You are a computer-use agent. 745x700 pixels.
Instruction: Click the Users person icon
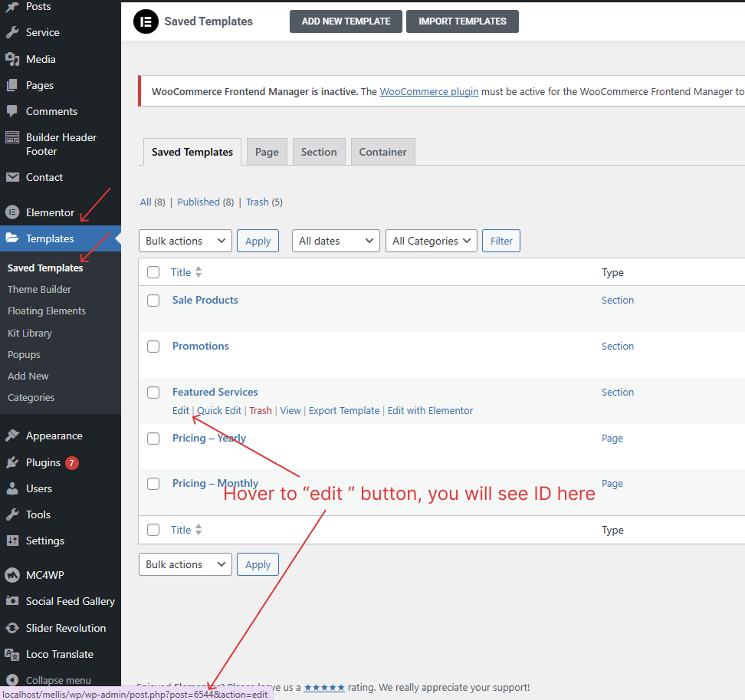(x=12, y=488)
